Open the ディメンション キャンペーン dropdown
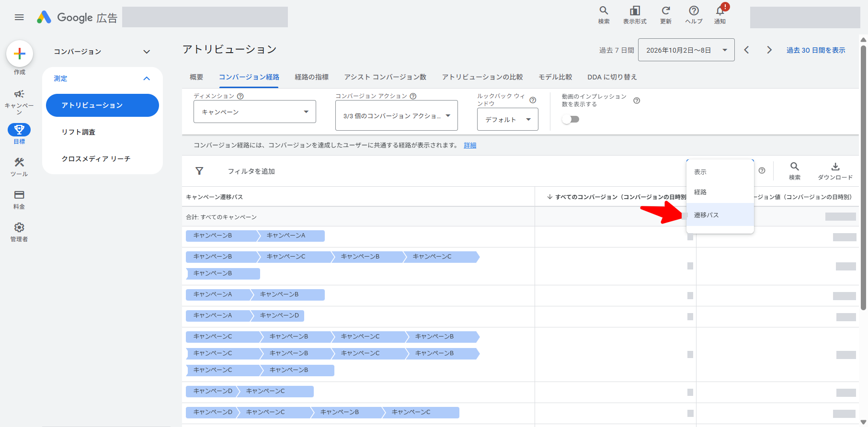This screenshot has height=427, width=868. click(x=255, y=112)
